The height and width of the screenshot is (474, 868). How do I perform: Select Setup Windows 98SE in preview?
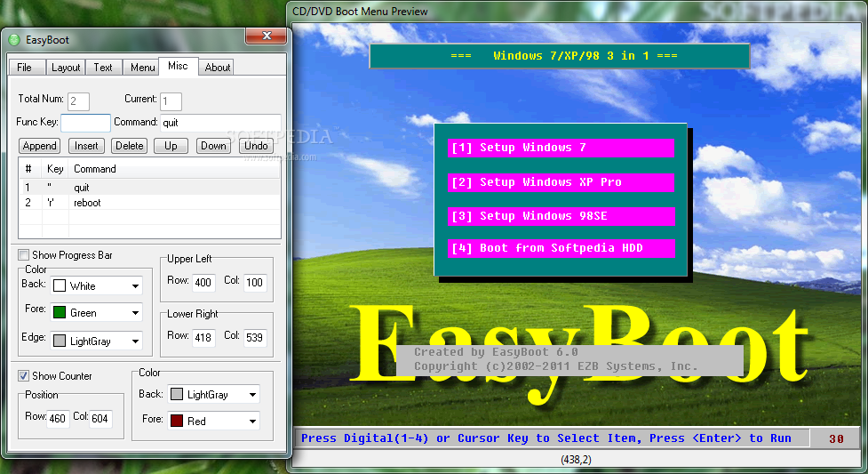(561, 216)
